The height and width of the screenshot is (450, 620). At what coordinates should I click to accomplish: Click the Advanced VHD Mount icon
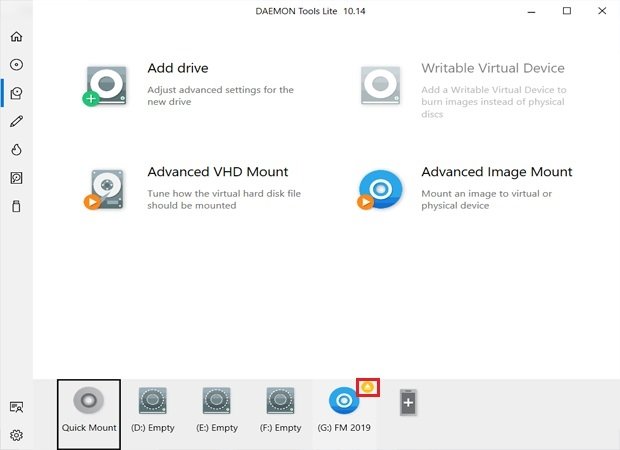tap(105, 189)
